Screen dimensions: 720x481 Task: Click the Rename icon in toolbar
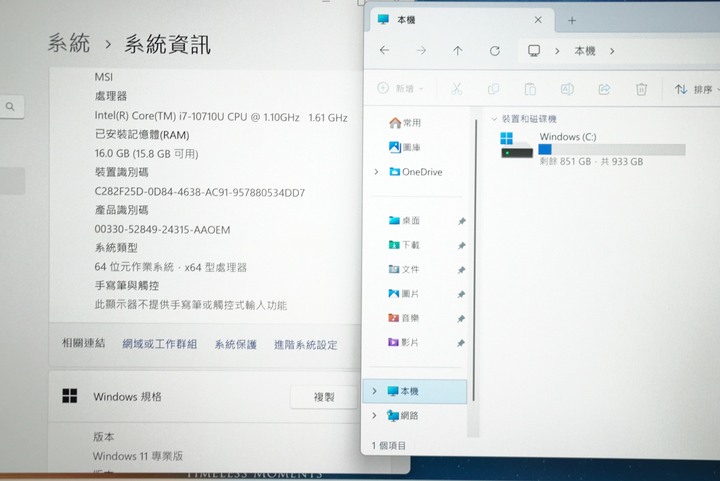[x=567, y=89]
